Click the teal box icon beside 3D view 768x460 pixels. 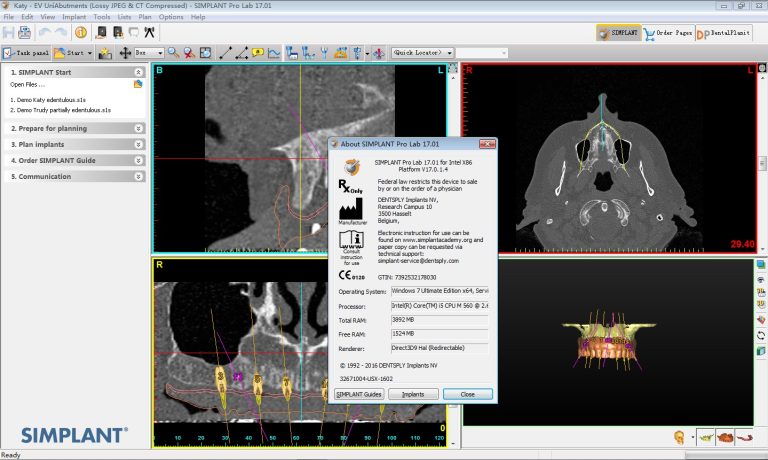(x=761, y=351)
